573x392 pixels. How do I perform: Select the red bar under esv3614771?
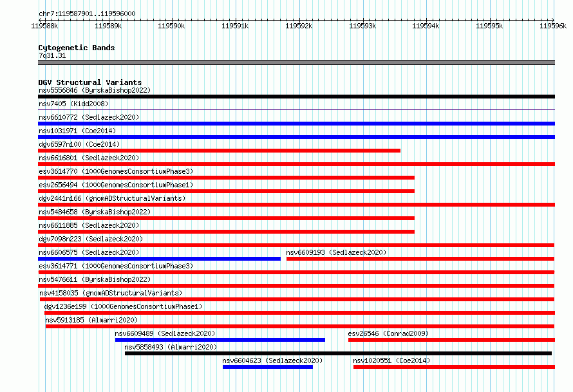[296, 272]
